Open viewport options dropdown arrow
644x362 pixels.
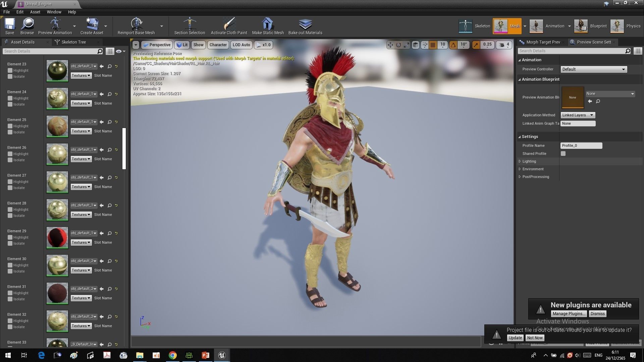pos(136,45)
